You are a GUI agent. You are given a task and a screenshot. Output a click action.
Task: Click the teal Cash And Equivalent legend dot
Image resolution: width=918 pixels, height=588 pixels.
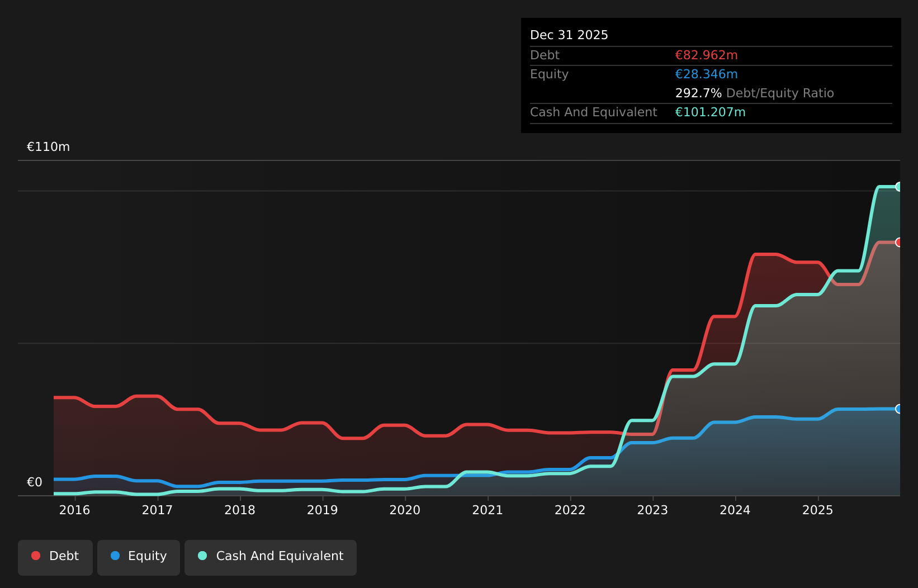click(x=202, y=556)
